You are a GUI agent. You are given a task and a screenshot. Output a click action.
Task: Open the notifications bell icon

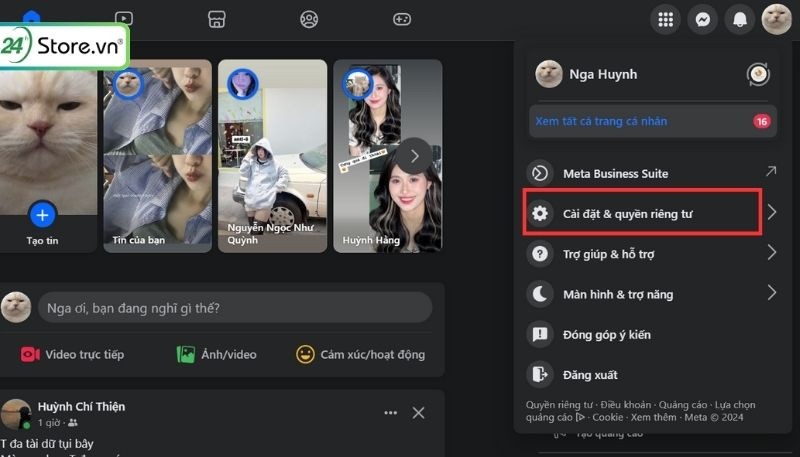740,19
